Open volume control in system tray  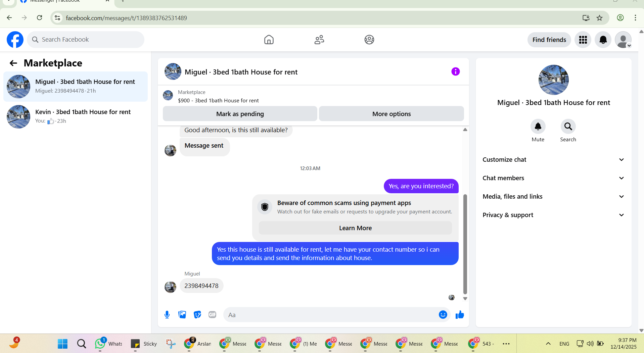(x=590, y=344)
